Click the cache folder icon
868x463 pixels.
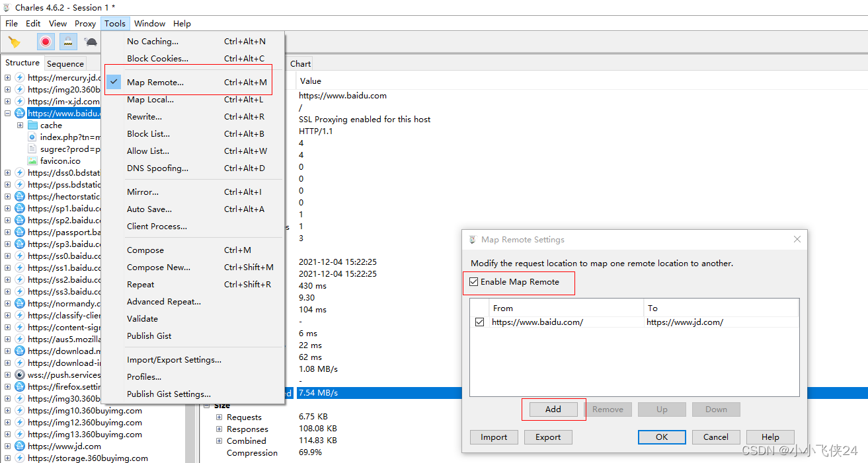32,125
